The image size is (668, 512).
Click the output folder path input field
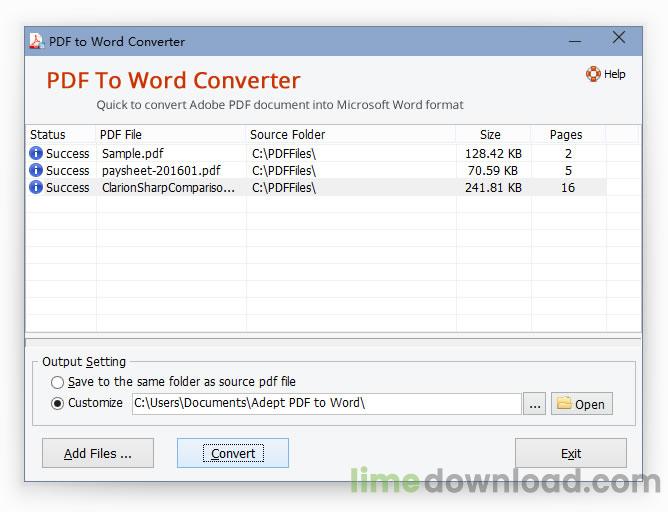[x=325, y=404]
